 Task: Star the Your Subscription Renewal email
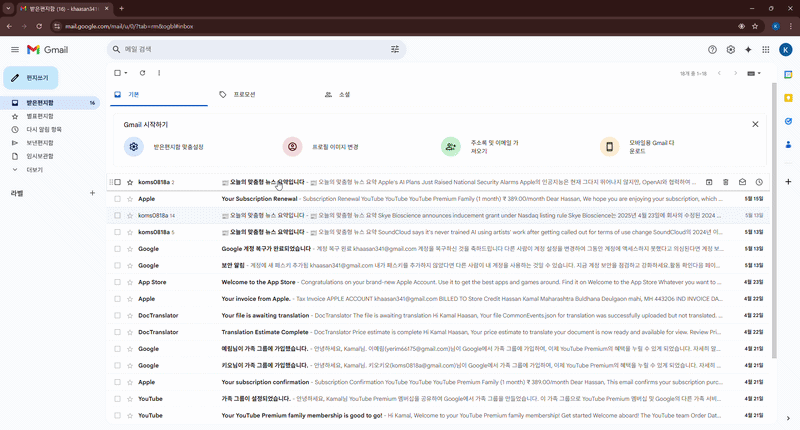(x=130, y=199)
